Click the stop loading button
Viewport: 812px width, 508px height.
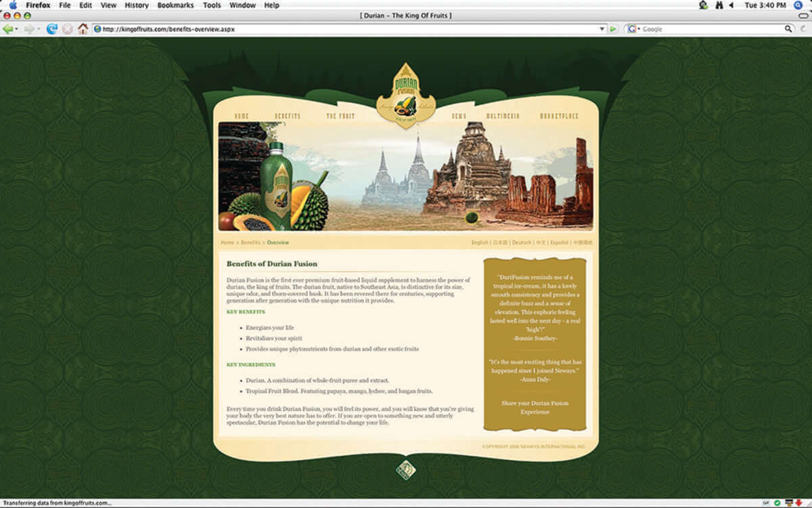[68, 29]
